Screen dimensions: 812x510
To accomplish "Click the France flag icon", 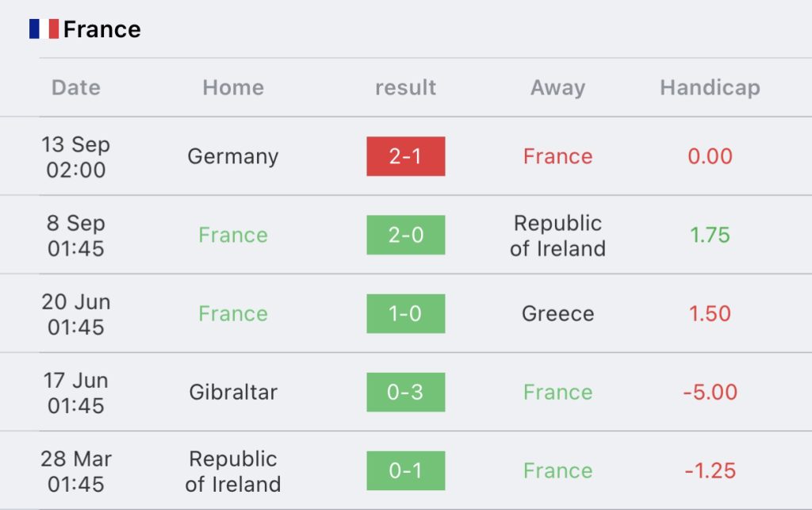I will click(x=44, y=29).
